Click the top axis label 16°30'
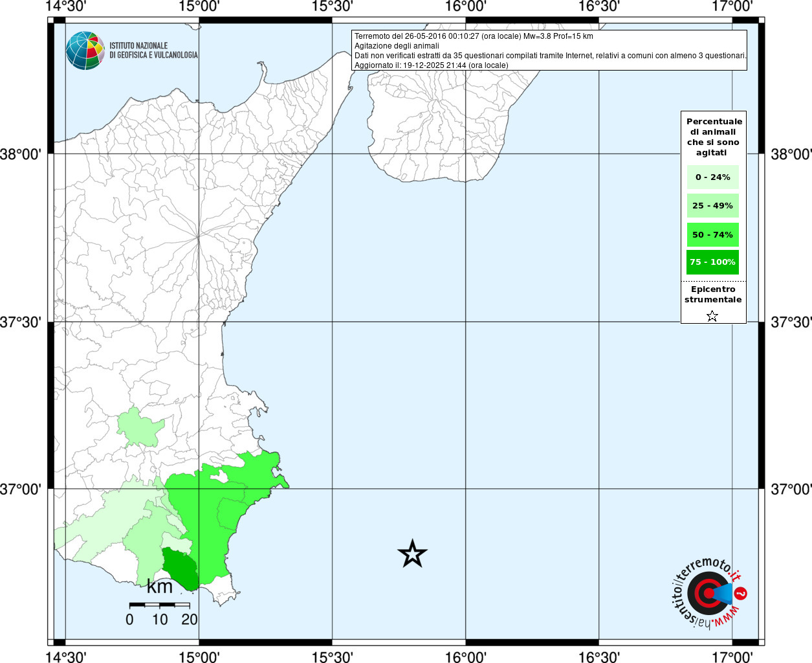Viewport: 812px width, 663px height. point(599,6)
